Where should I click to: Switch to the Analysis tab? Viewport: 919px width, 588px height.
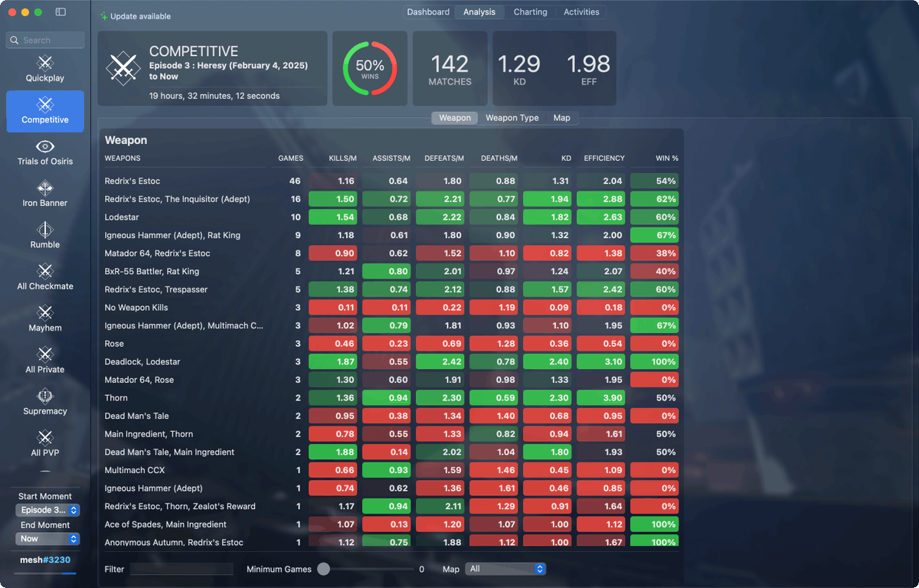click(x=479, y=11)
